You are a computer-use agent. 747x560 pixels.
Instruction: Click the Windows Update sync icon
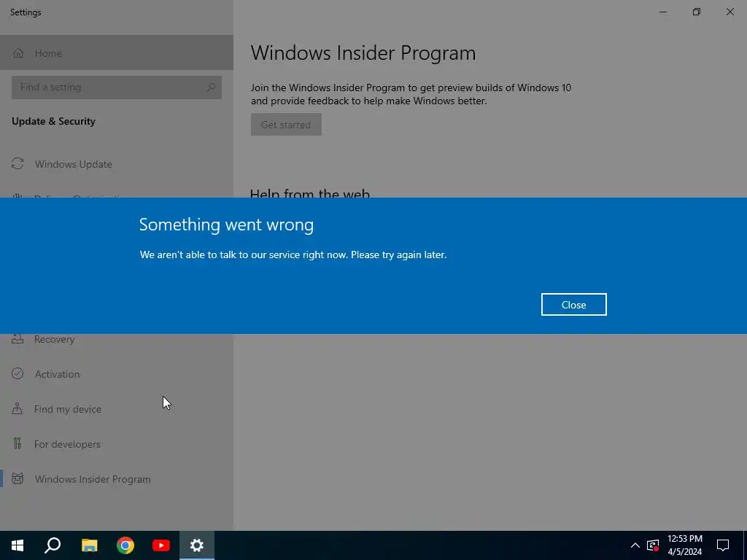pyautogui.click(x=18, y=164)
